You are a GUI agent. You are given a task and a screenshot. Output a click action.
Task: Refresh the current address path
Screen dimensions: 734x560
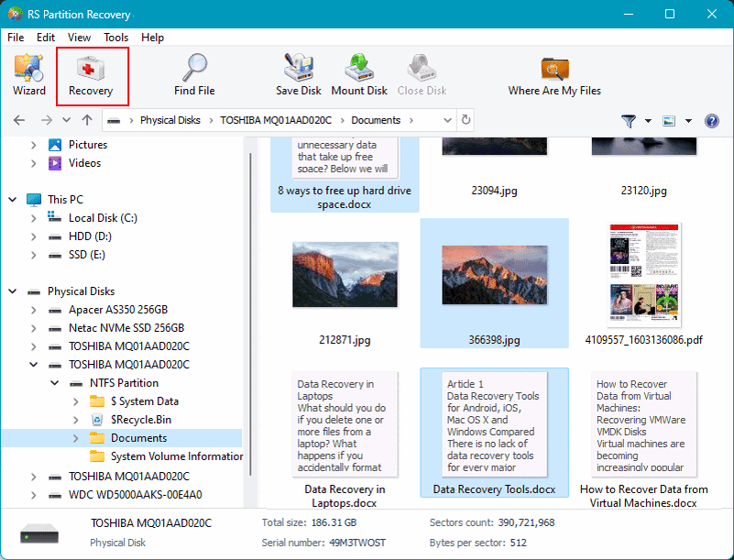[466, 120]
